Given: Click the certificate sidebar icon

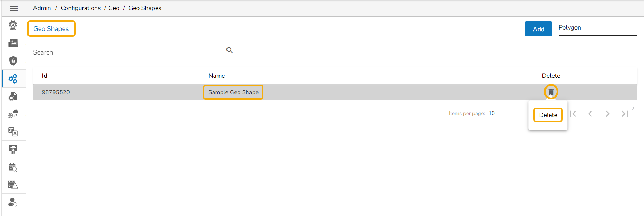Looking at the screenshot, I should click(x=13, y=149).
